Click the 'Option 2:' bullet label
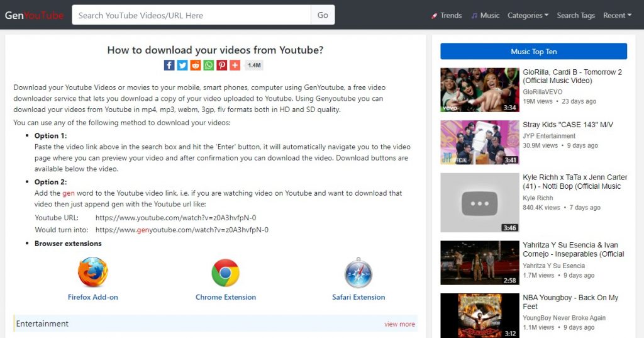The height and width of the screenshot is (338, 644). coord(50,182)
